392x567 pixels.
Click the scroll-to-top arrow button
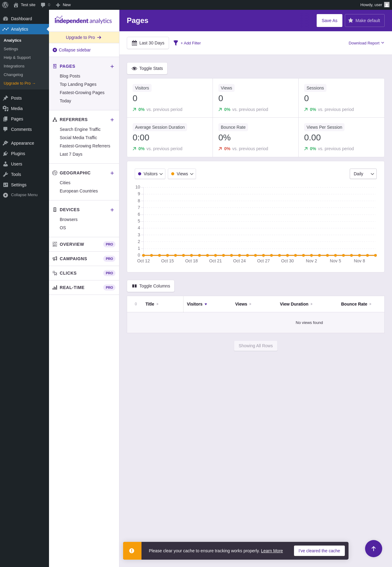[373, 549]
